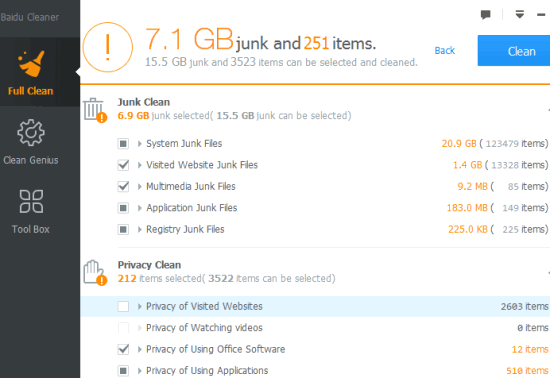Click the feedback speech bubble icon

pyautogui.click(x=485, y=15)
